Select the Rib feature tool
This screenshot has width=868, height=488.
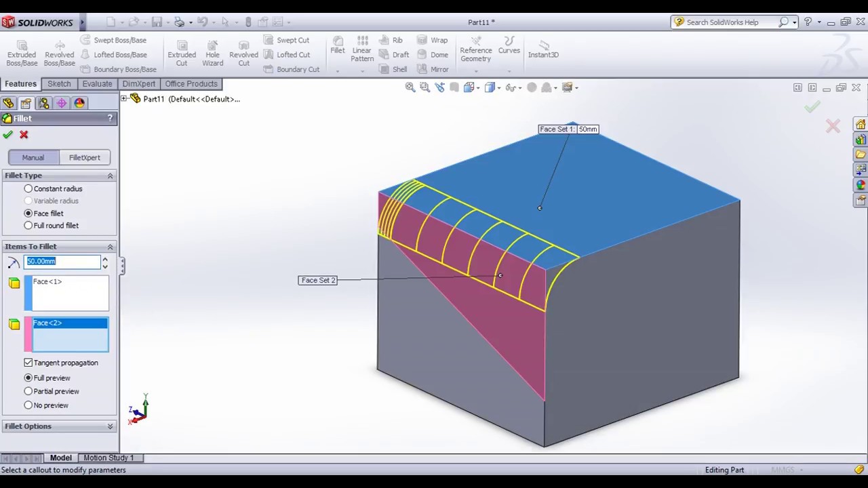[x=391, y=40]
